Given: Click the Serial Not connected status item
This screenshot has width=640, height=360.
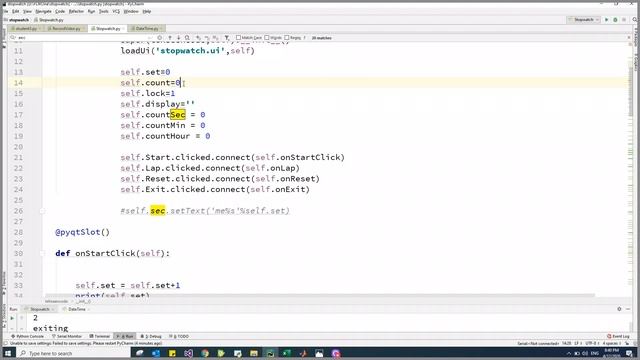Looking at the screenshot, I should 538,343.
